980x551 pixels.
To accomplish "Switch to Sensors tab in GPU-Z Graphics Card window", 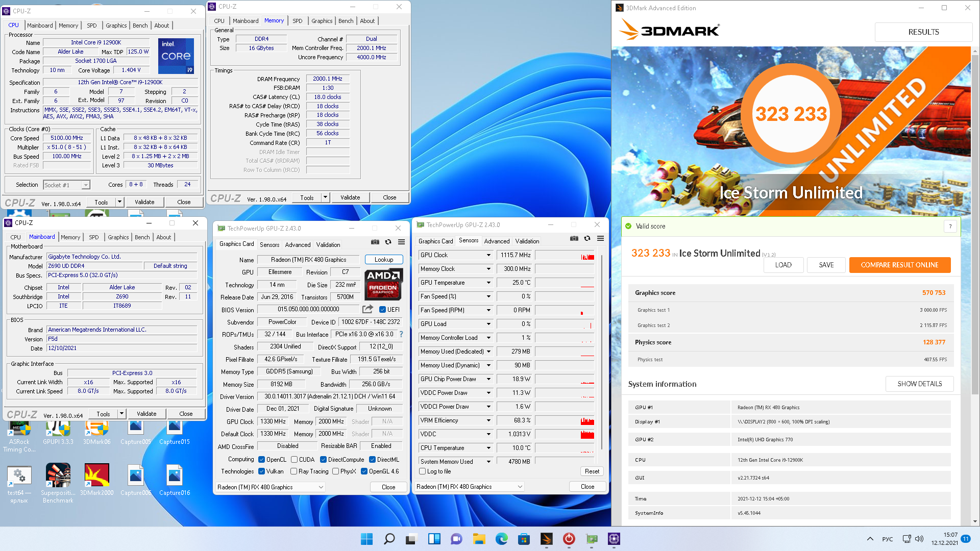I will coord(269,245).
